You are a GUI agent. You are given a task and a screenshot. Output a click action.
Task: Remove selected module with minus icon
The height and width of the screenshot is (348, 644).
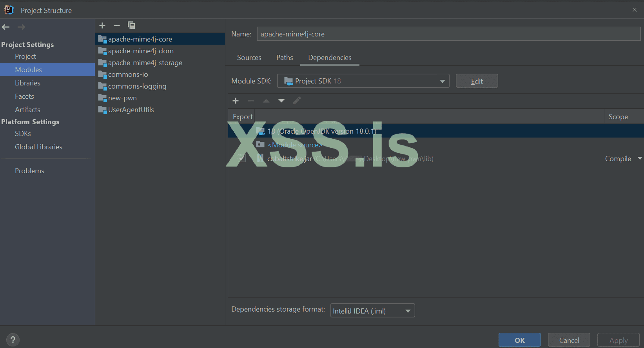click(117, 25)
